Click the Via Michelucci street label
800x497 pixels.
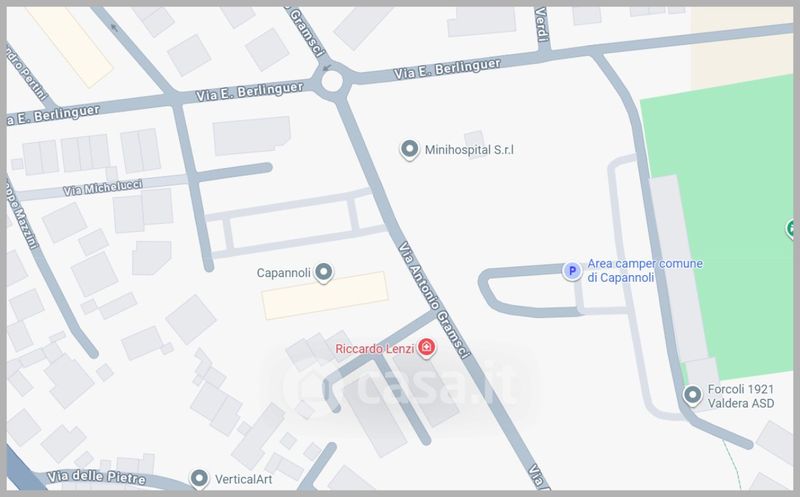point(103,187)
